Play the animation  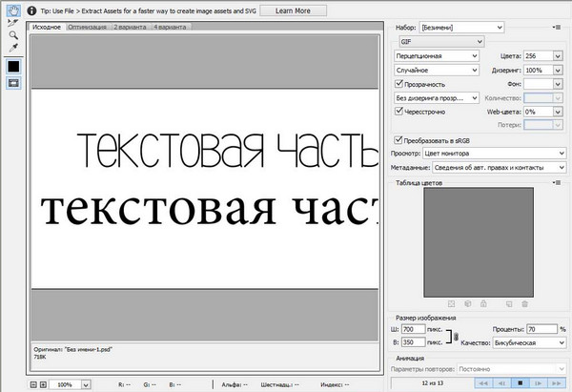(x=521, y=382)
